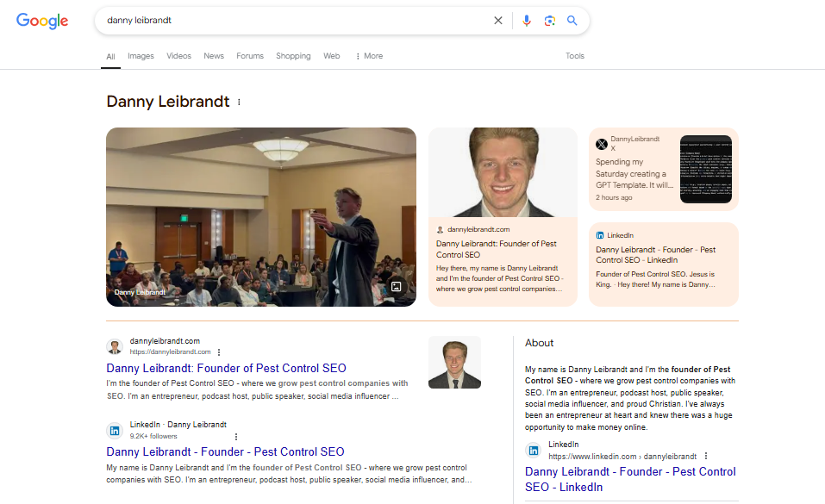825x504 pixels.
Task: Open three-dot menu next to https://dannyleibrandt.com
Action: coord(219,352)
